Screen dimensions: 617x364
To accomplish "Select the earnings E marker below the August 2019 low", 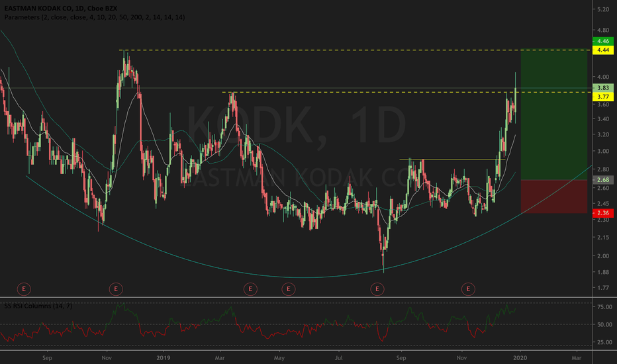I will click(x=377, y=289).
